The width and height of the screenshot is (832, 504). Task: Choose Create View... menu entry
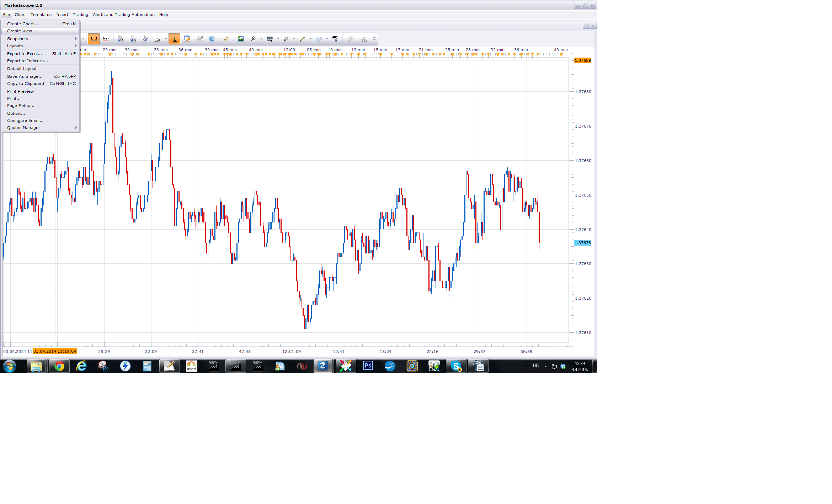[x=41, y=31]
